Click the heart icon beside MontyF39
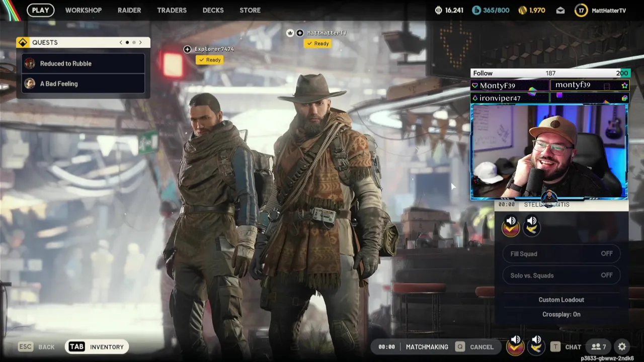 click(x=474, y=85)
